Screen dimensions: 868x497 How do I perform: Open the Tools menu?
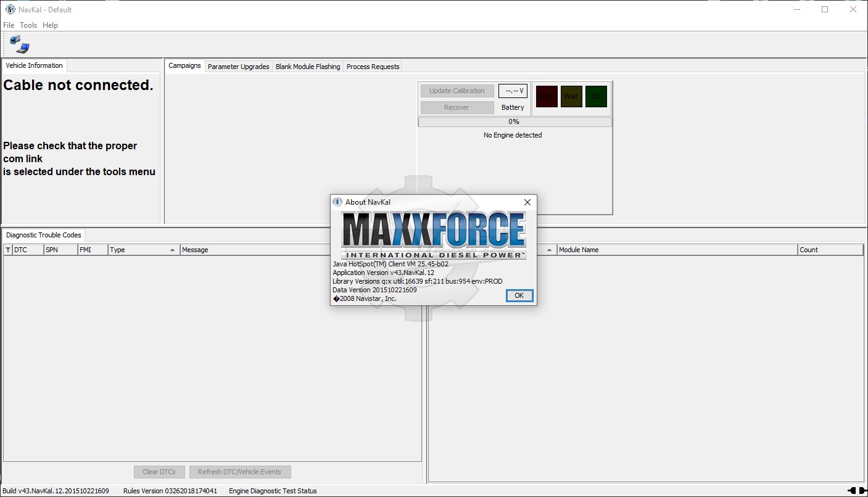[28, 25]
